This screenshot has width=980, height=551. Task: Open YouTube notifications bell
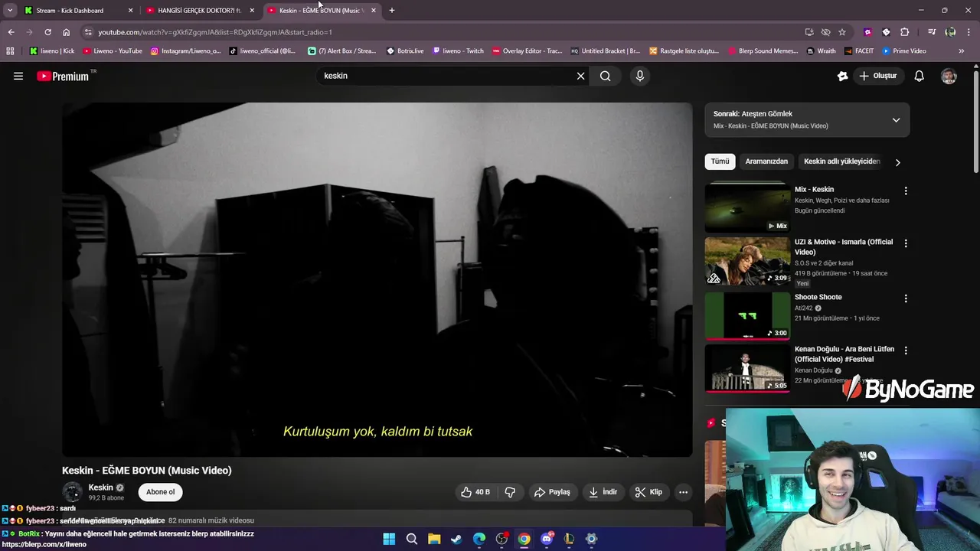(x=920, y=76)
